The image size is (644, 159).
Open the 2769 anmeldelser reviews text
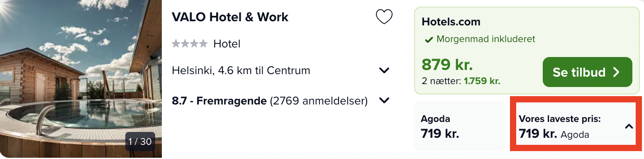pyautogui.click(x=319, y=101)
